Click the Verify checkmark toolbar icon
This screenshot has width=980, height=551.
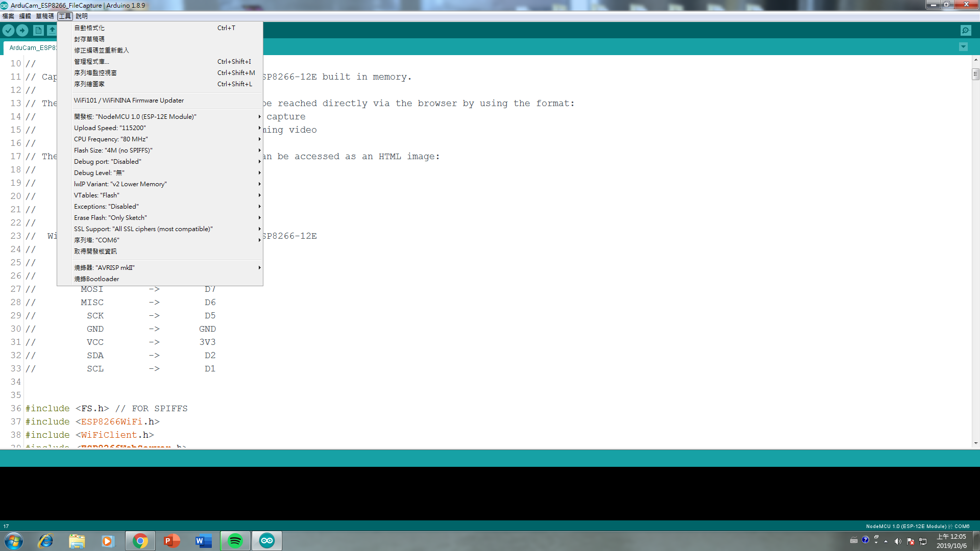(9, 31)
